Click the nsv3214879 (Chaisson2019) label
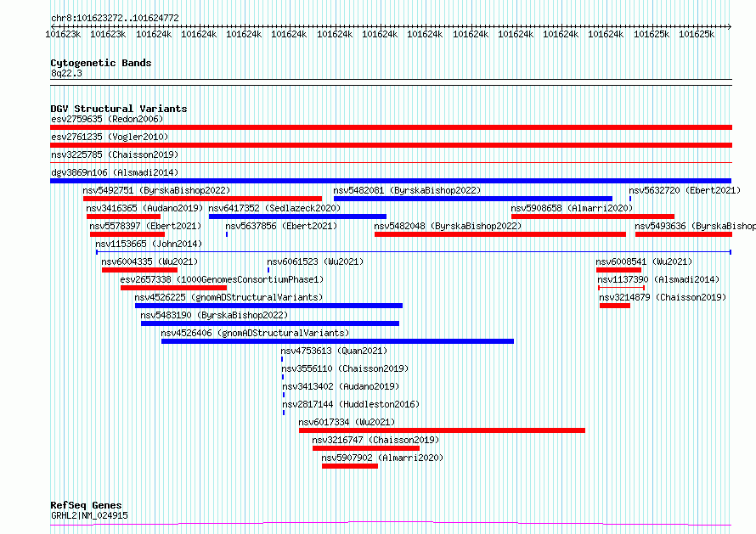756x534 pixels. pos(663,297)
